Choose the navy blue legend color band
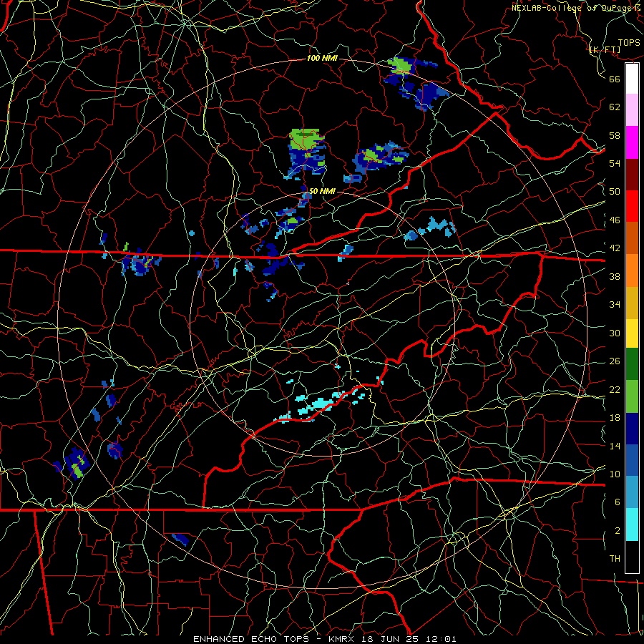Screen dimensions: 644x644 pyautogui.click(x=632, y=429)
